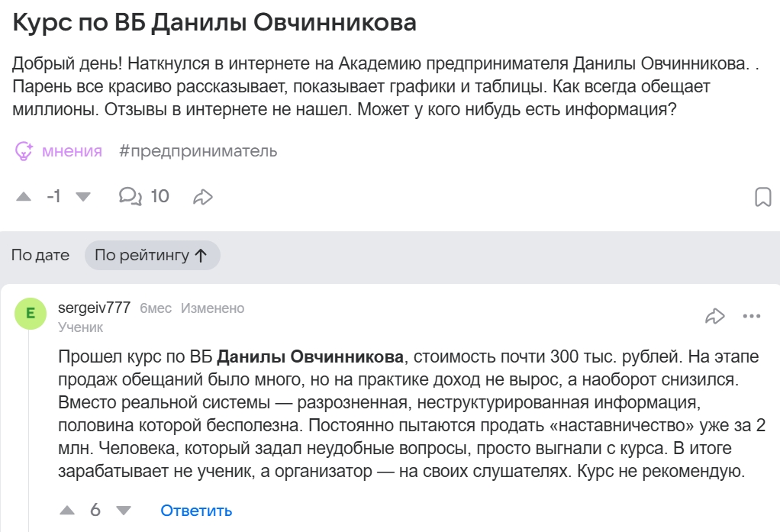Open sergeiv777's profile via username

[x=94, y=308]
